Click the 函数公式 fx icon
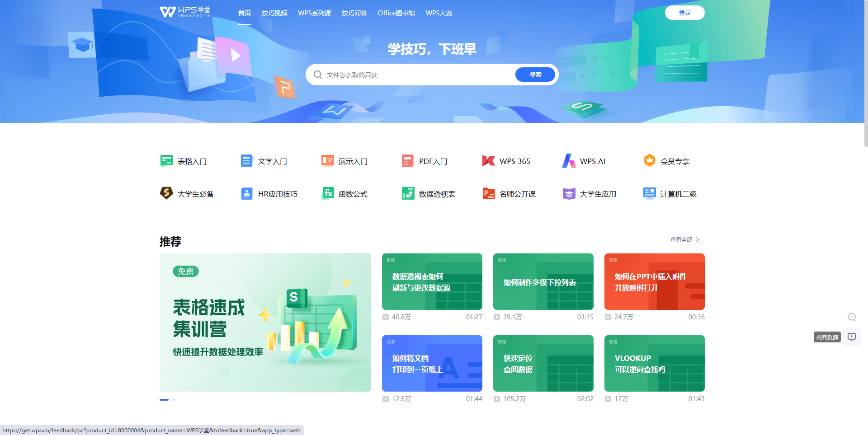 pos(328,193)
